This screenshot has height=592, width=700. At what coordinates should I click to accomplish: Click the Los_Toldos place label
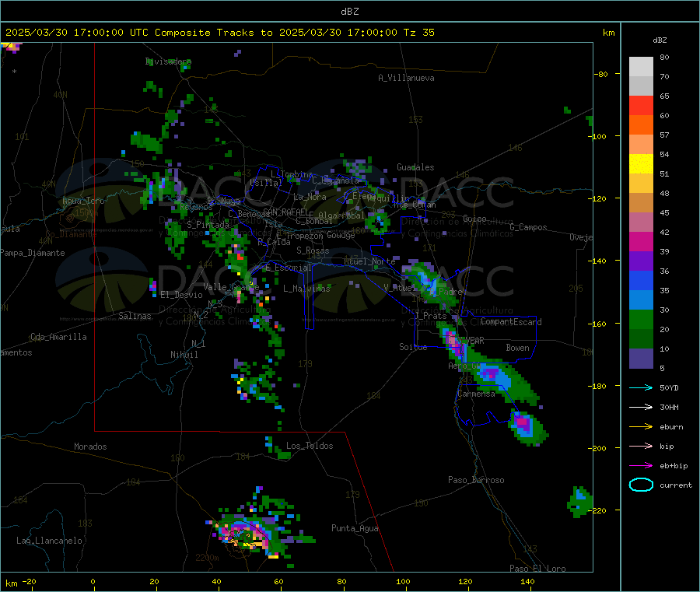310,446
